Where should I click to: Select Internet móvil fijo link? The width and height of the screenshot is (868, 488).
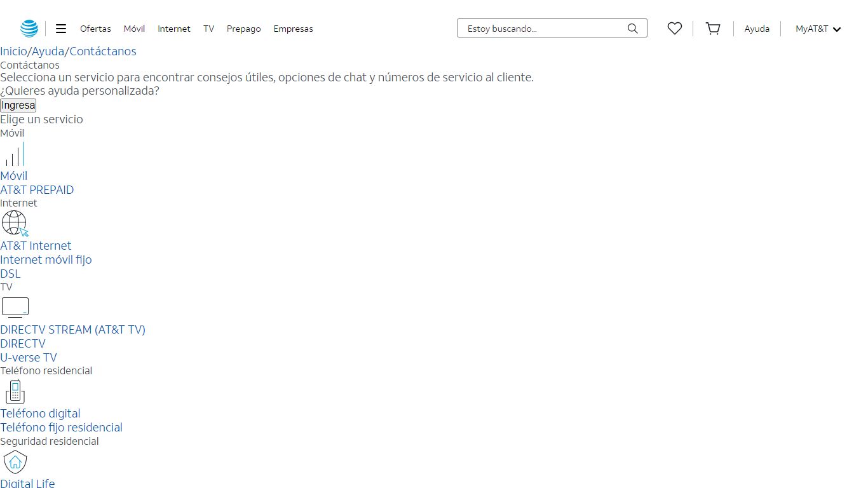click(46, 260)
